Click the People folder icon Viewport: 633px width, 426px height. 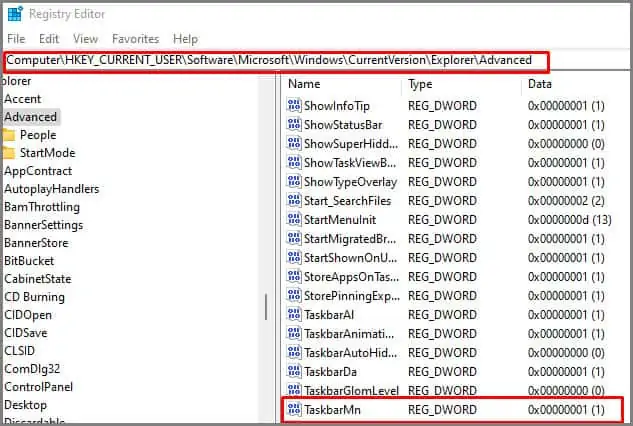8,135
